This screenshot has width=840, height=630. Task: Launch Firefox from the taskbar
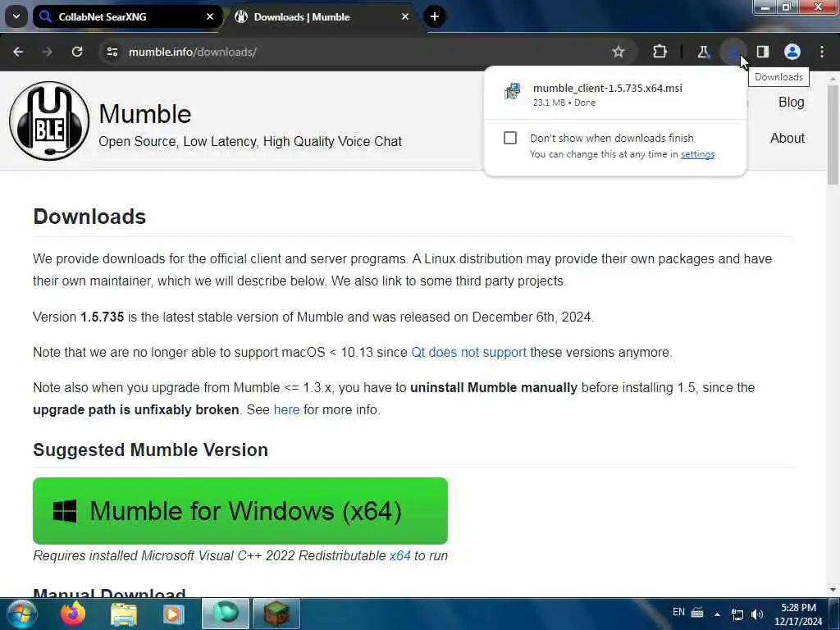click(x=73, y=614)
